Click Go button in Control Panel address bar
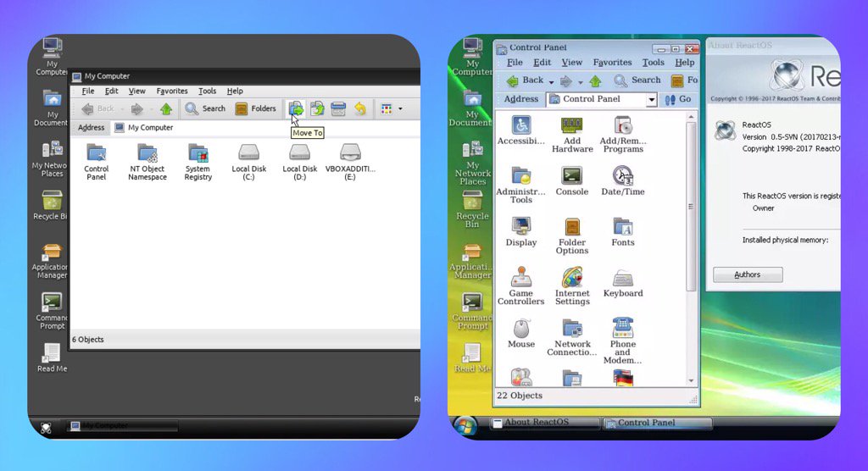Screen dimensions: 868x471 679,99
